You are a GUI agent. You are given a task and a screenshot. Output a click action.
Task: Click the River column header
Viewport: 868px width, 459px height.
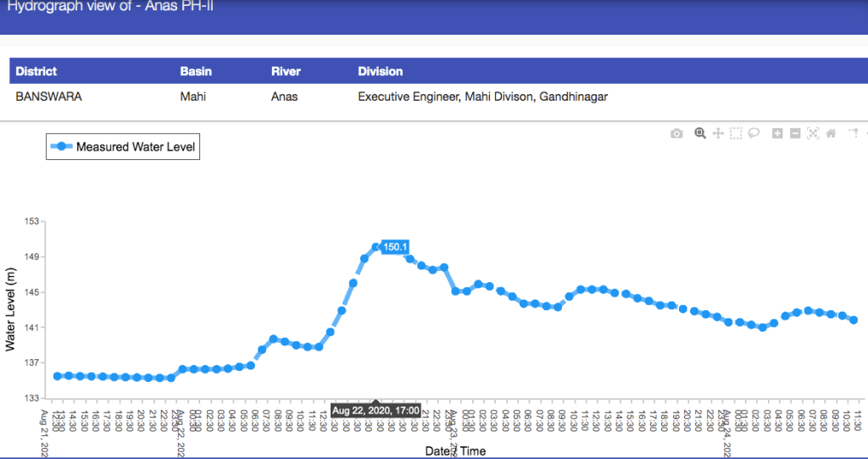[286, 71]
